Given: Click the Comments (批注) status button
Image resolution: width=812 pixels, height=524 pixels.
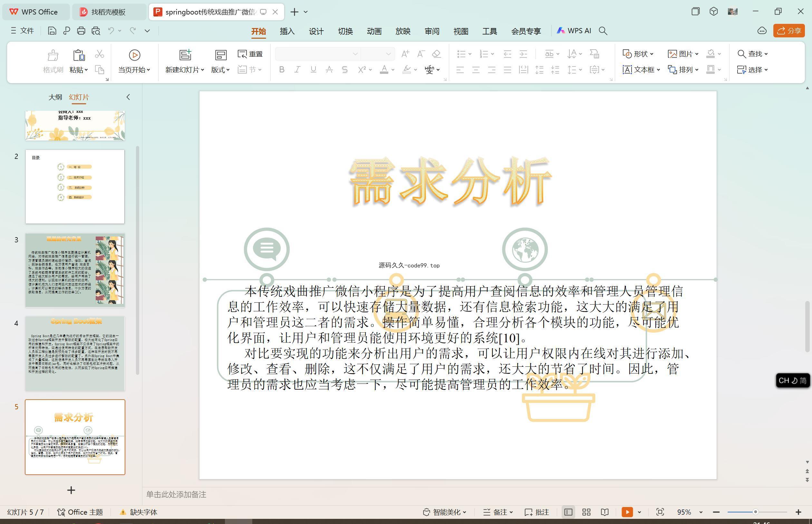Looking at the screenshot, I should pos(537,512).
